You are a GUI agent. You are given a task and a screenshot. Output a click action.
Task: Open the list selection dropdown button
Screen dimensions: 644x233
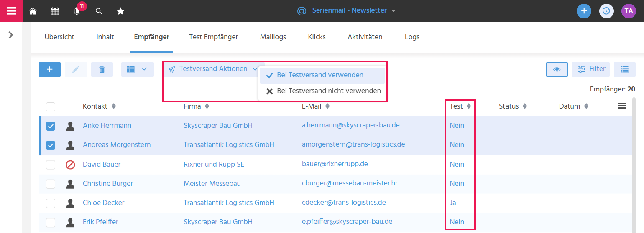[138, 69]
